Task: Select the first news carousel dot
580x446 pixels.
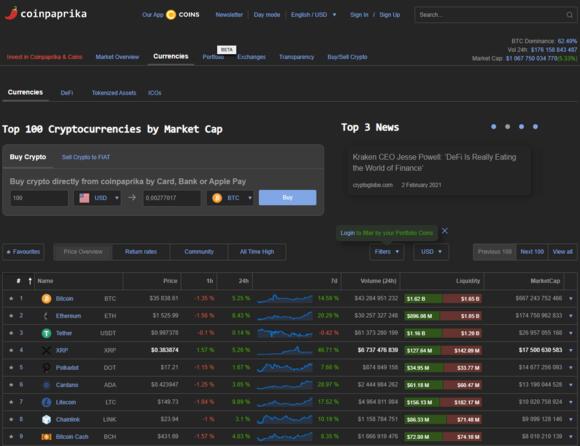Action: pyautogui.click(x=493, y=127)
